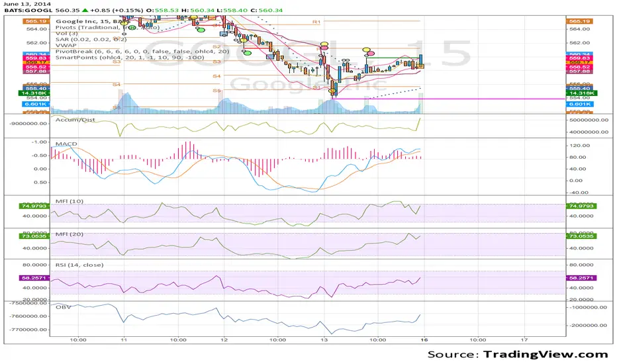Image resolution: width=617 pixels, height=364 pixels.
Task: Click the OBV pane title
Action: pyautogui.click(x=63, y=307)
